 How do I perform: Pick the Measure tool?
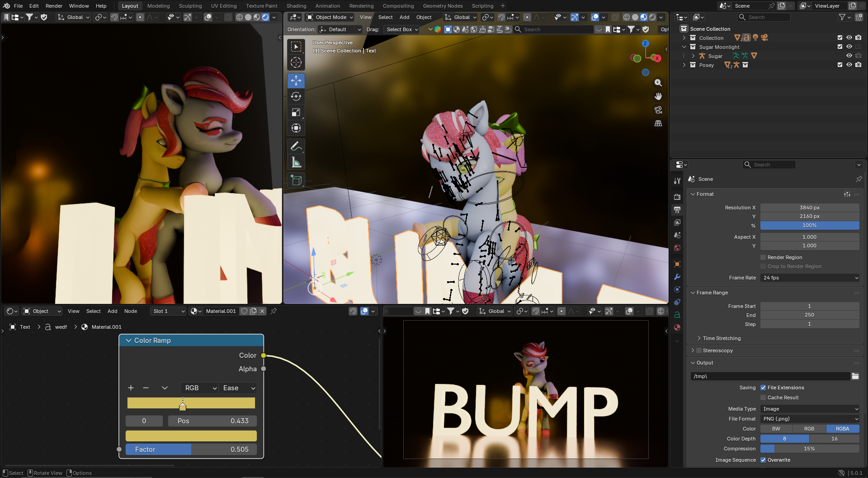coord(296,162)
